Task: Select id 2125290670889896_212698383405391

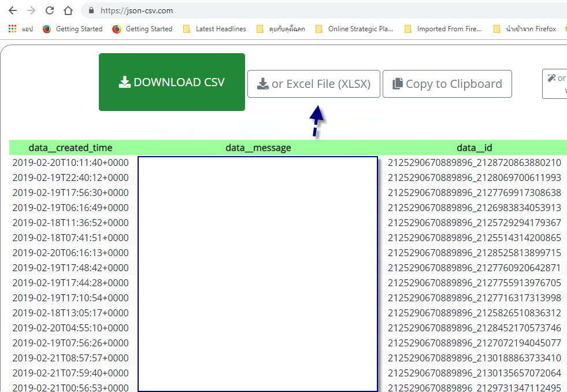Action: [x=474, y=208]
